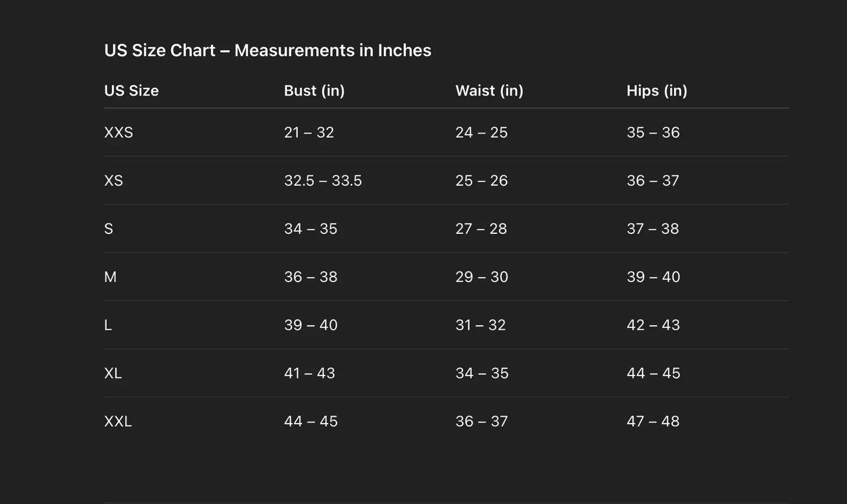The width and height of the screenshot is (847, 504).
Task: Click the L size row label
Action: [108, 325]
